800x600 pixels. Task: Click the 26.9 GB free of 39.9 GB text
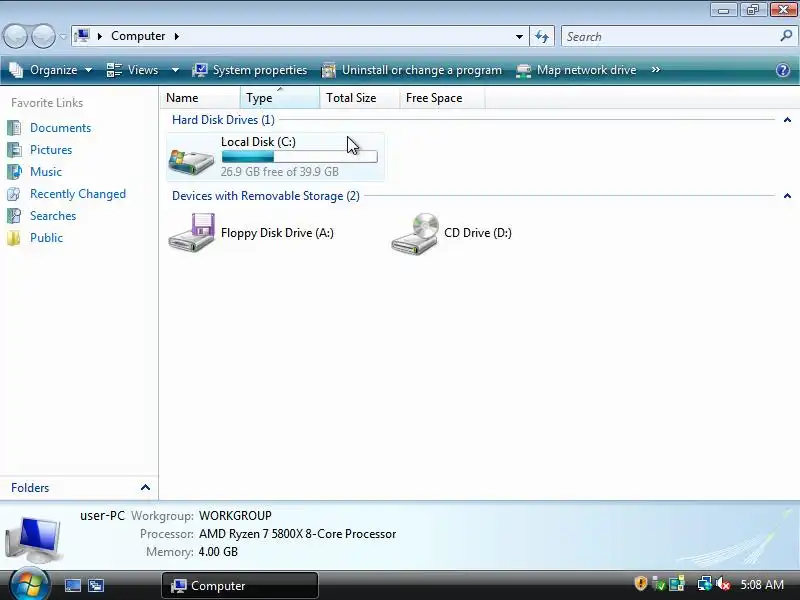coord(280,171)
